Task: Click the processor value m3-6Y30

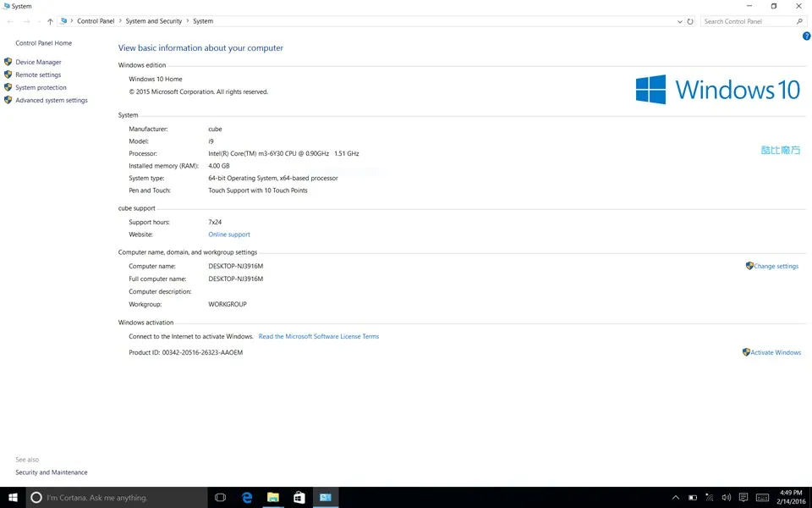Action: [x=283, y=153]
